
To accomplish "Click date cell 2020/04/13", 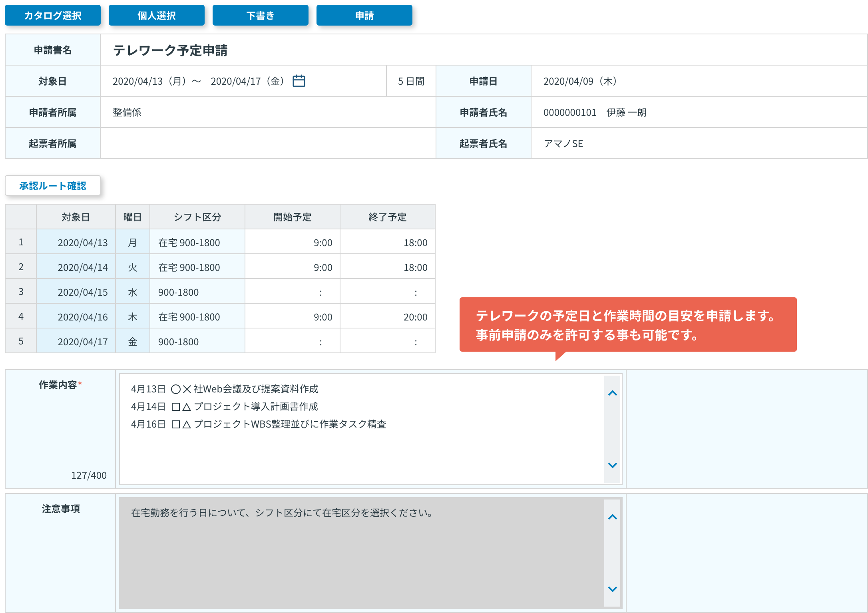I will [x=76, y=242].
